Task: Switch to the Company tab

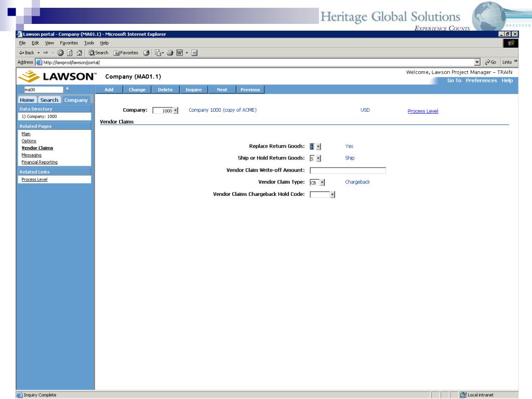Action: pos(76,100)
